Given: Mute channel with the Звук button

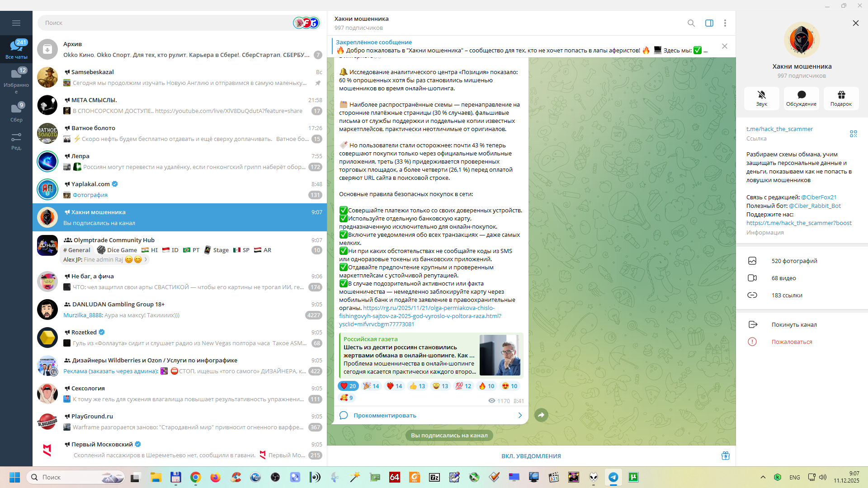Looking at the screenshot, I should tap(761, 98).
